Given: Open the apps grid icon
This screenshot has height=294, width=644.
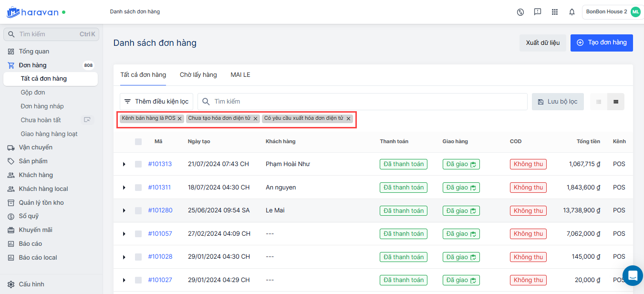Looking at the screenshot, I should 554,12.
